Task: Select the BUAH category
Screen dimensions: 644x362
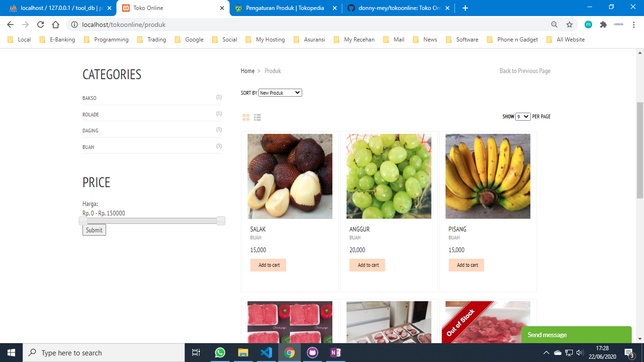Action: tap(88, 147)
